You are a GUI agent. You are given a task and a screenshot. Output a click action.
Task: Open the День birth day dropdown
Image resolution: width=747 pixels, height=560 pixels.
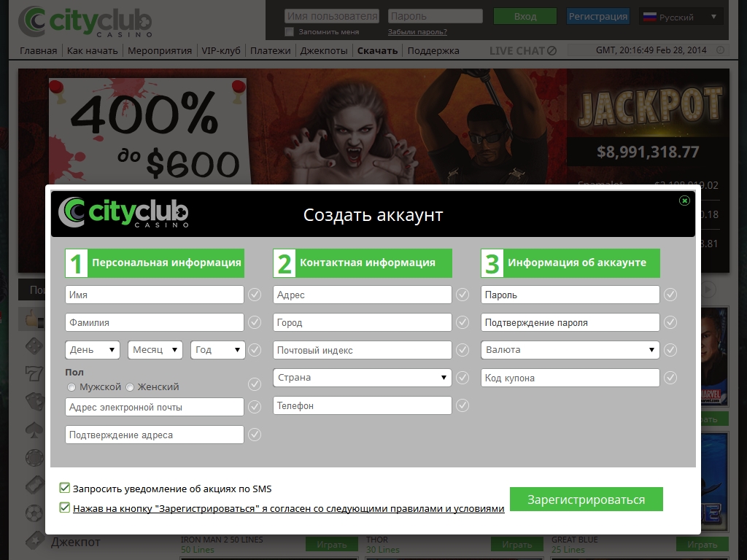[93, 350]
